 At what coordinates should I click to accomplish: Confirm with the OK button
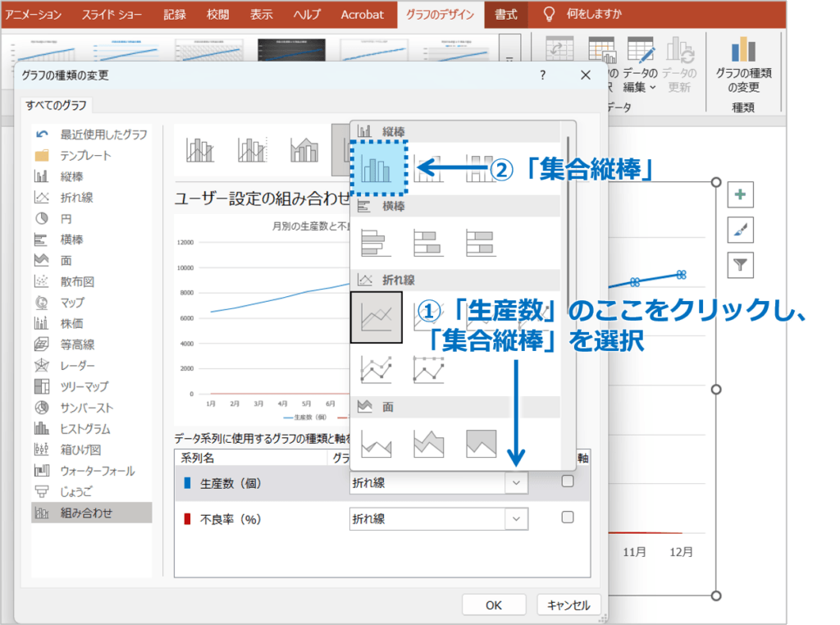click(x=494, y=605)
